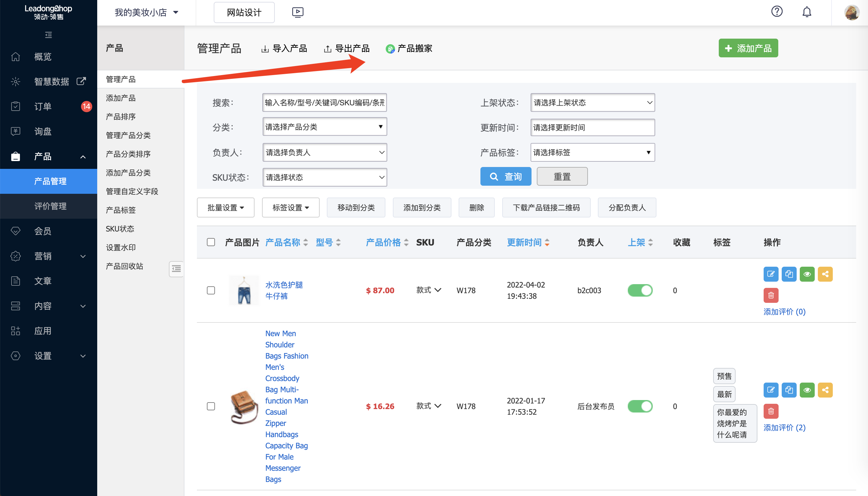868x496 pixels.
Task: Click the 产品搬家 green icon
Action: pyautogui.click(x=390, y=48)
